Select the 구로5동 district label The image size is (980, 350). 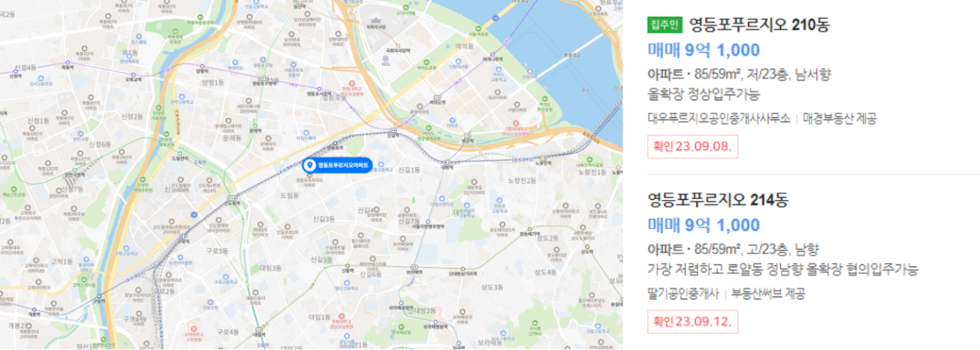(x=217, y=251)
